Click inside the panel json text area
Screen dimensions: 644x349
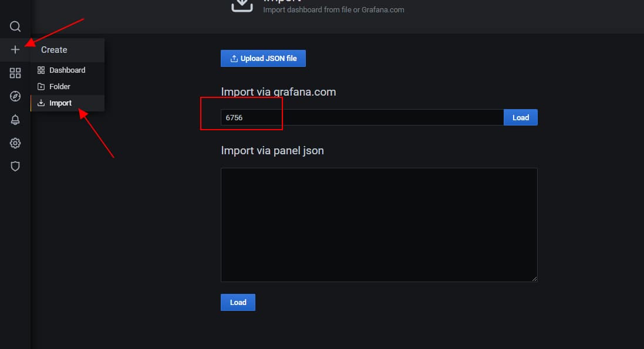click(x=379, y=225)
